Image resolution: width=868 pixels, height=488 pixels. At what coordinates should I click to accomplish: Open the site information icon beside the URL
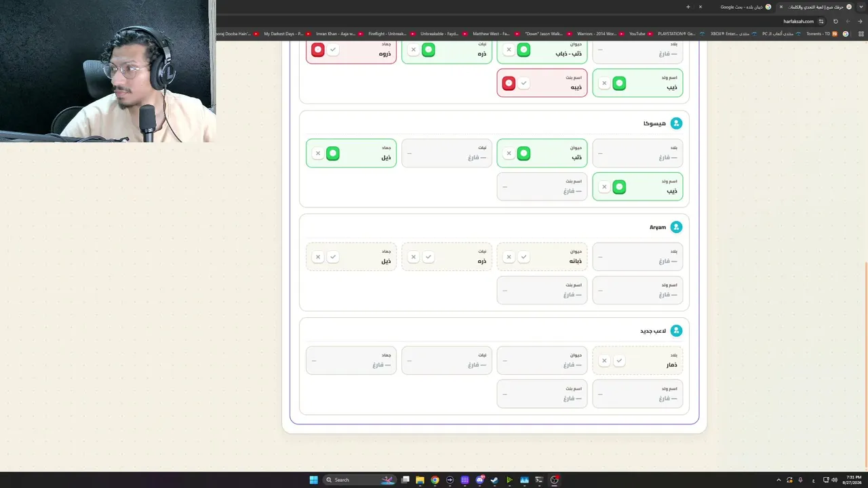[821, 21]
